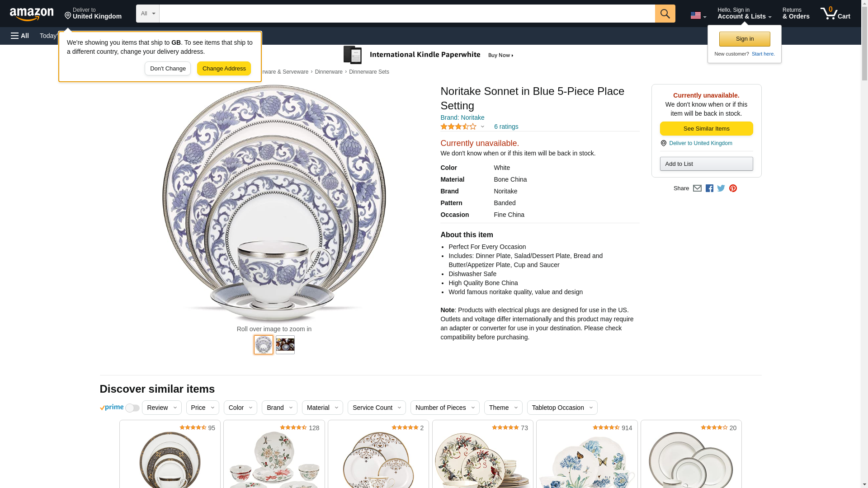
Task: Share the product on Facebook
Action: [709, 188]
